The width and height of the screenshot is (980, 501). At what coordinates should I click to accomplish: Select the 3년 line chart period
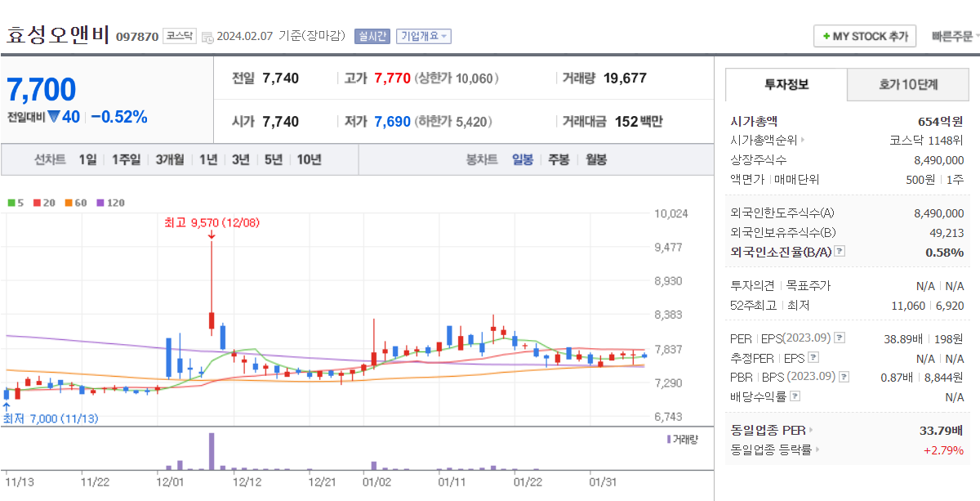pyautogui.click(x=240, y=159)
